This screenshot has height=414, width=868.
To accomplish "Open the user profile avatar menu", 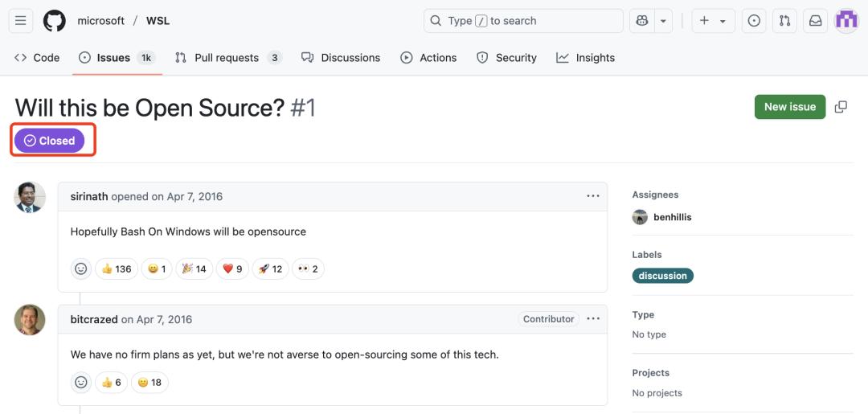I will click(x=846, y=21).
